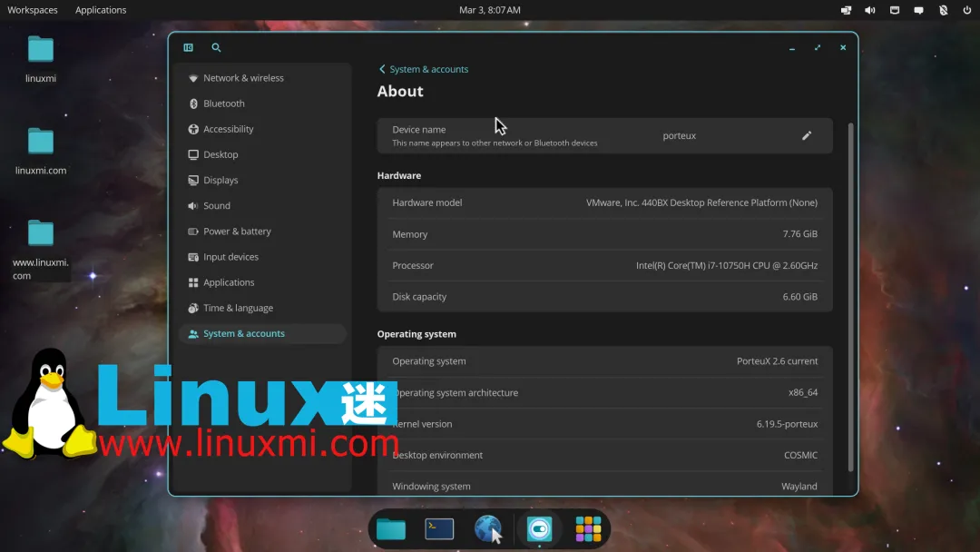
Task: Select the Wayland windowing system value
Action: click(x=799, y=487)
